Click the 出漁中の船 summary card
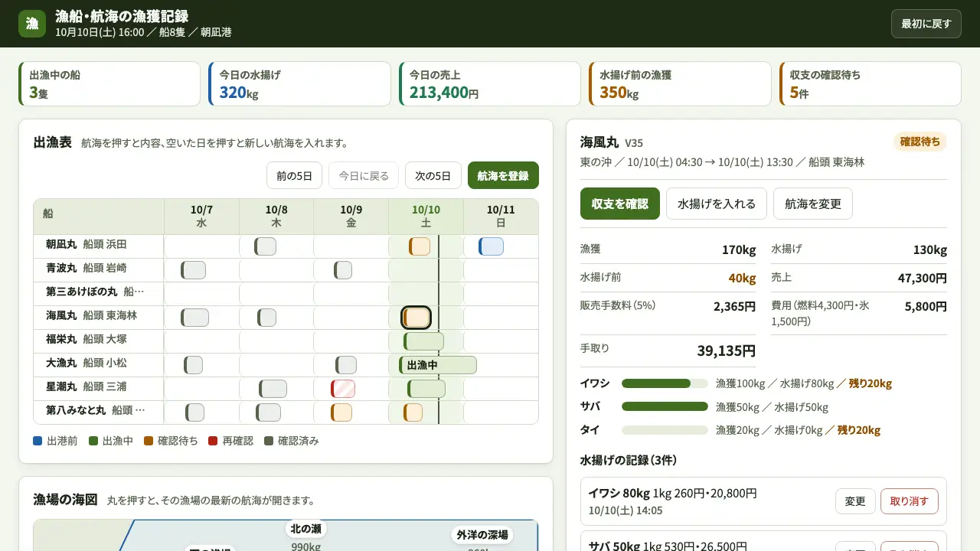The width and height of the screenshot is (980, 551). point(109,84)
